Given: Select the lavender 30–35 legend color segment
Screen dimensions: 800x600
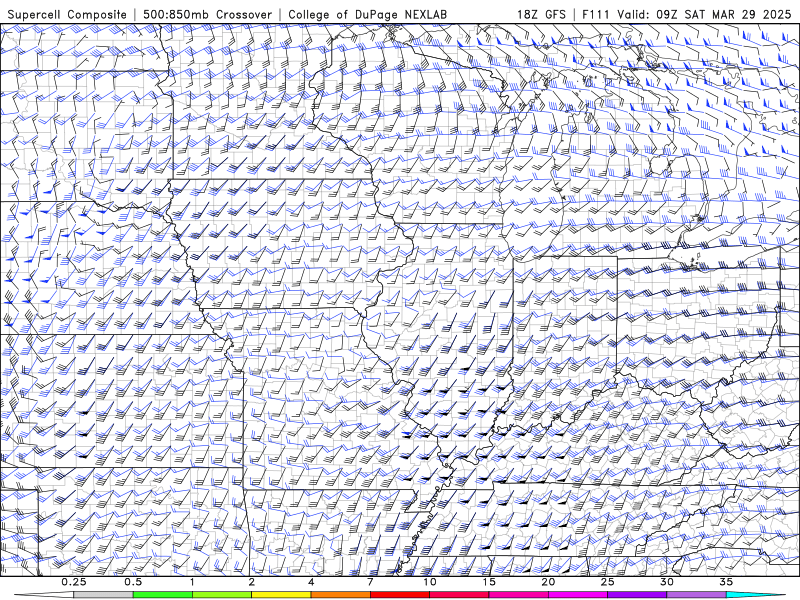Looking at the screenshot, I should [696, 595].
